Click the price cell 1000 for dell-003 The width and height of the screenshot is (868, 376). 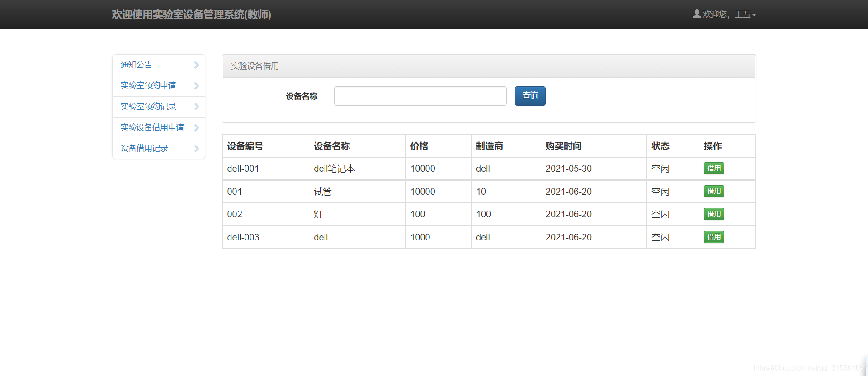pyautogui.click(x=438, y=237)
